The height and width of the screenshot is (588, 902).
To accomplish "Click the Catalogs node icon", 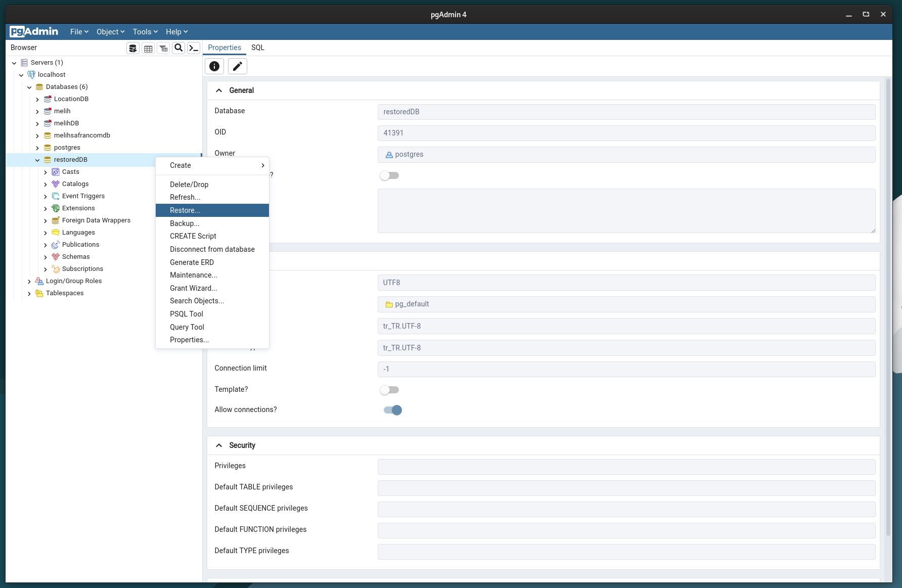I will click(56, 184).
